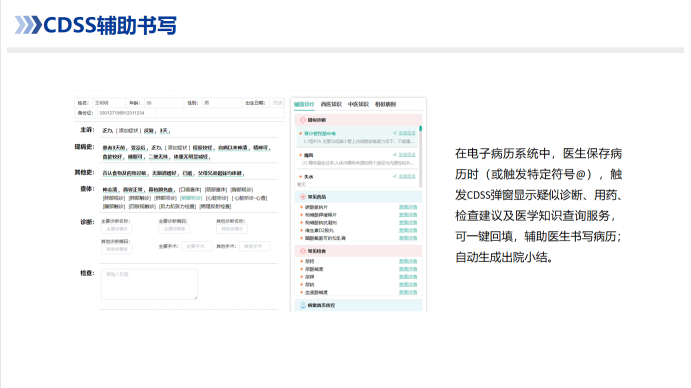Select the 痛风 suspected diagnosis entry
Screen dimensions: 691x388
(x=358, y=158)
